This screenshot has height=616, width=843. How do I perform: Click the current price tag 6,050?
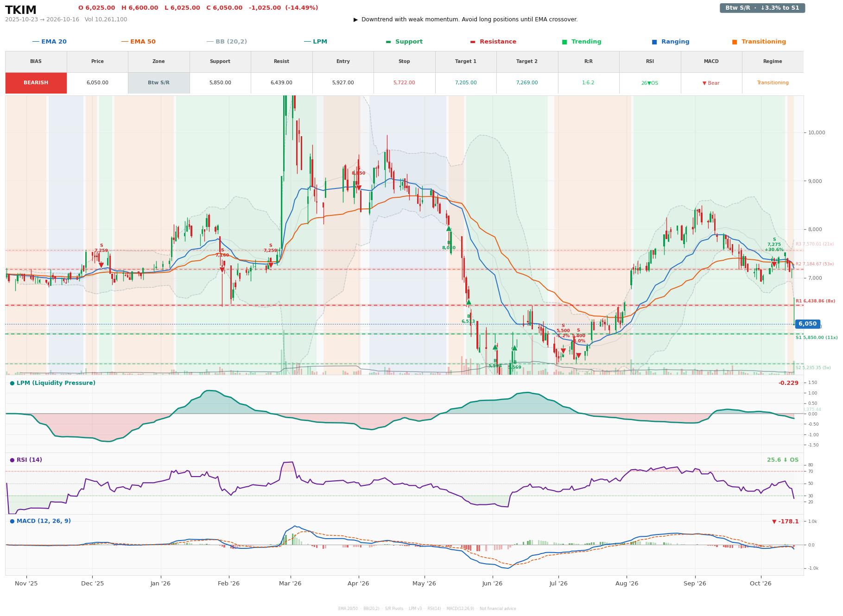coord(807,324)
